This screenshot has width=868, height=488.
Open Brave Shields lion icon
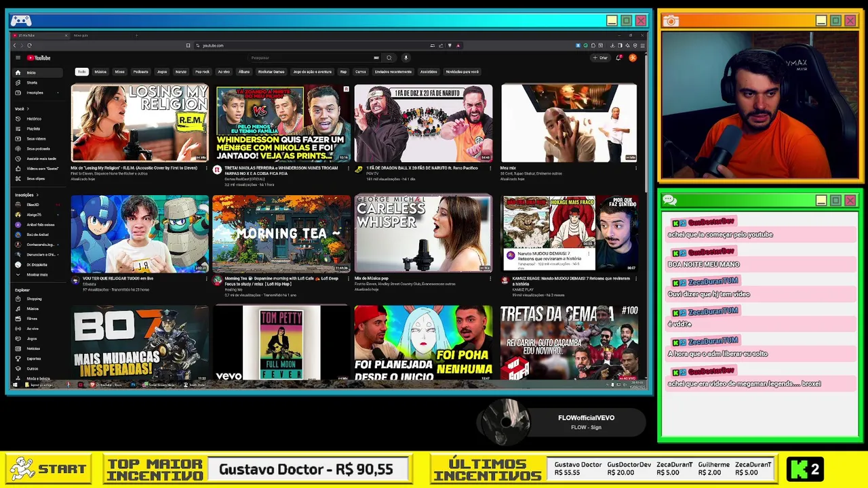coord(450,45)
